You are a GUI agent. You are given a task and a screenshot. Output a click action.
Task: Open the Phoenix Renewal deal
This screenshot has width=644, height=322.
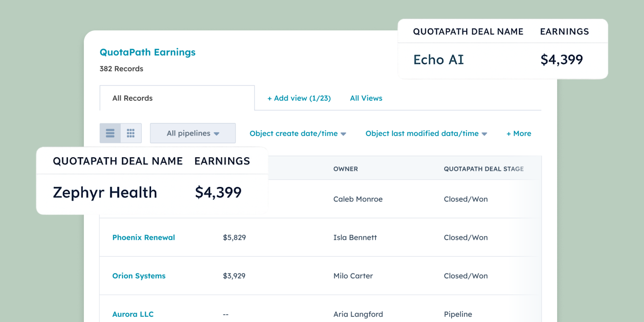click(144, 237)
